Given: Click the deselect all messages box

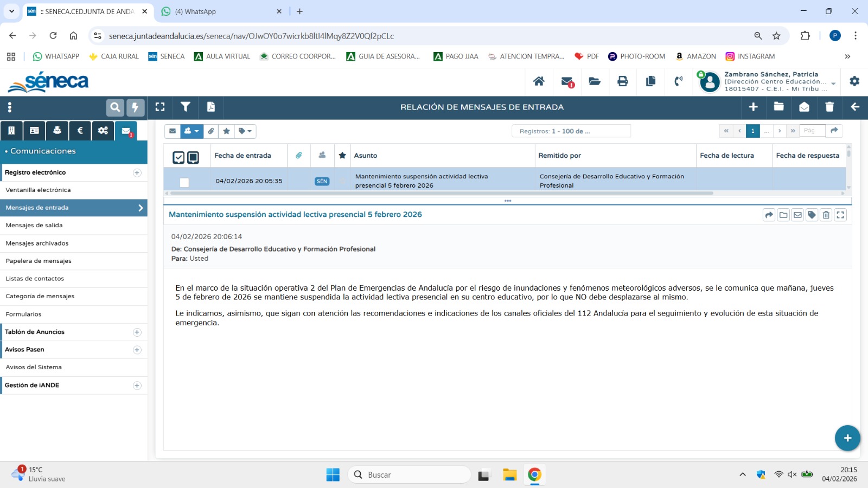Looking at the screenshot, I should click(x=193, y=157).
